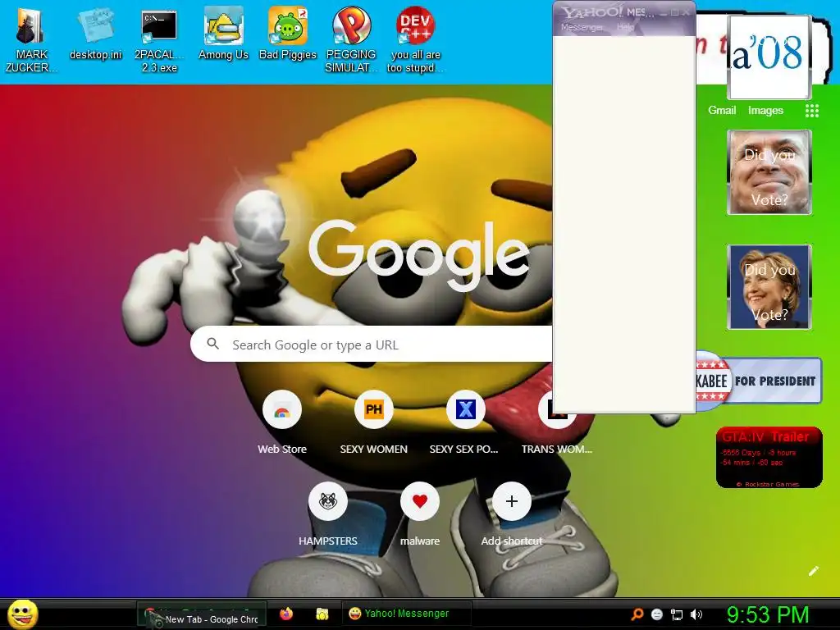
Task: Click the first 'Did you Vote?' widget with the man's photo
Action: tap(769, 172)
